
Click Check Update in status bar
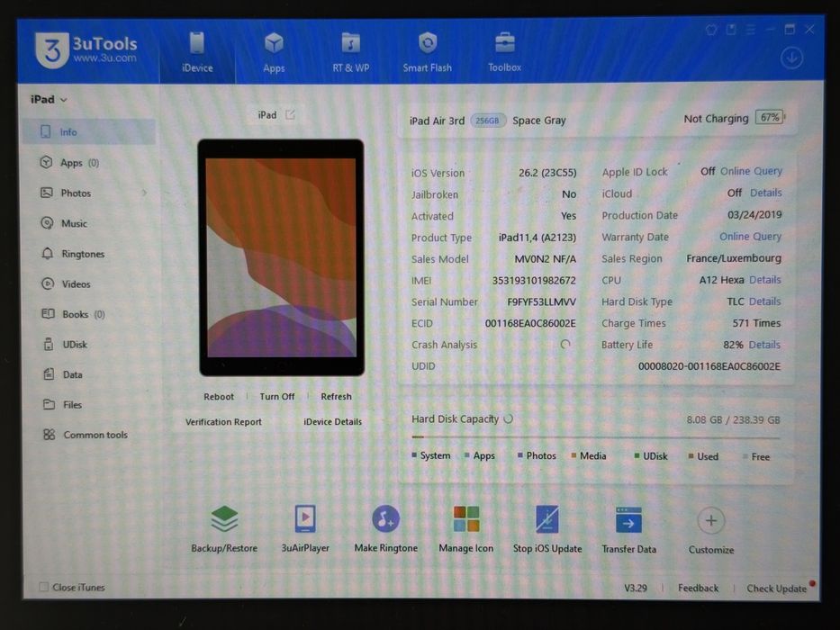point(777,589)
